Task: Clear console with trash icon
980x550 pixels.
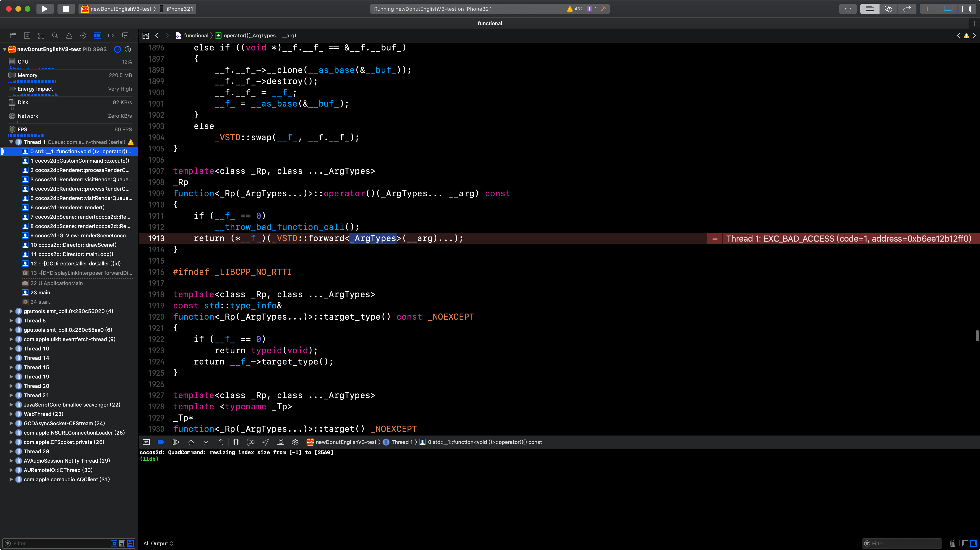Action: [952, 543]
